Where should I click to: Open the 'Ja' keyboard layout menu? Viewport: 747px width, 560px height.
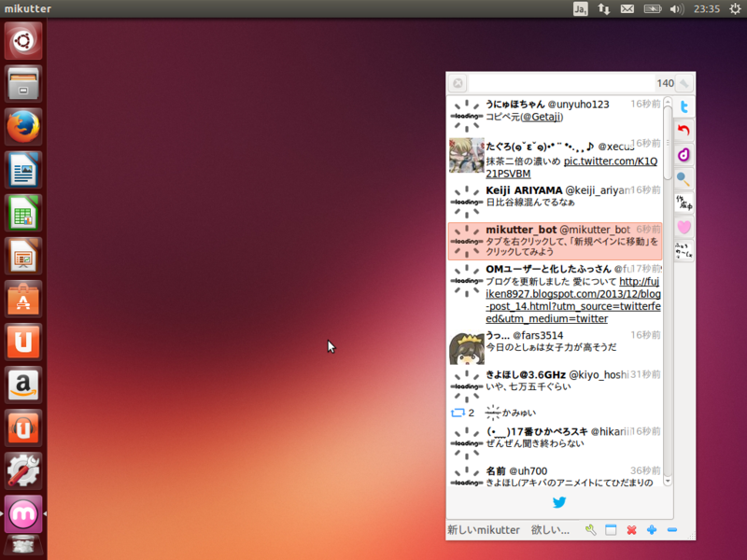coord(580,8)
